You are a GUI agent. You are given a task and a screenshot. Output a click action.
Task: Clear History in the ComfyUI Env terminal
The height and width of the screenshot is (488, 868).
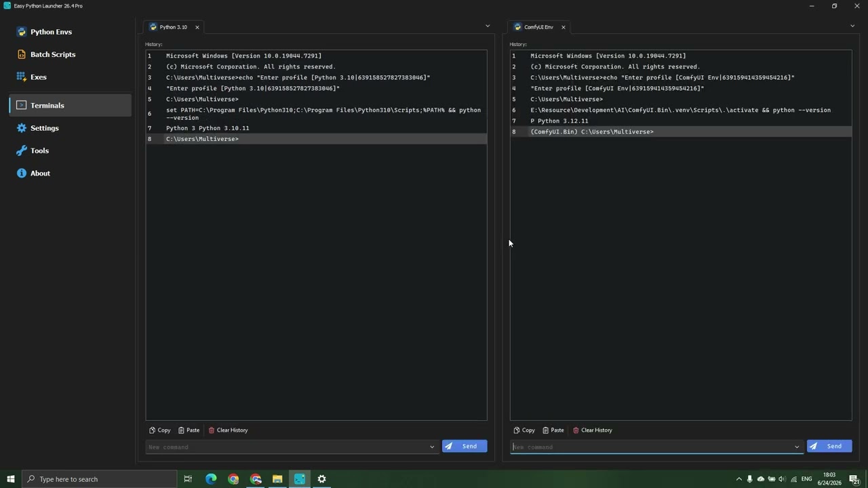(592, 430)
